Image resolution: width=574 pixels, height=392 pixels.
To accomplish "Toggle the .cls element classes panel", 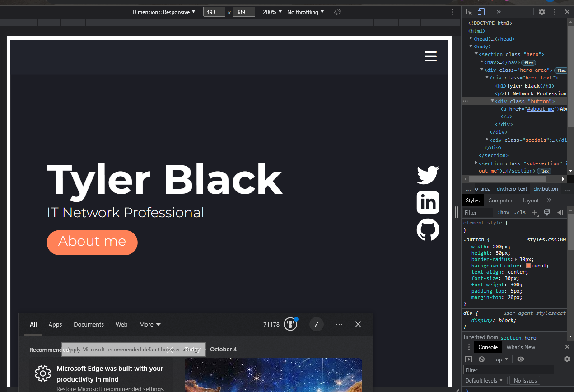I will click(520, 212).
